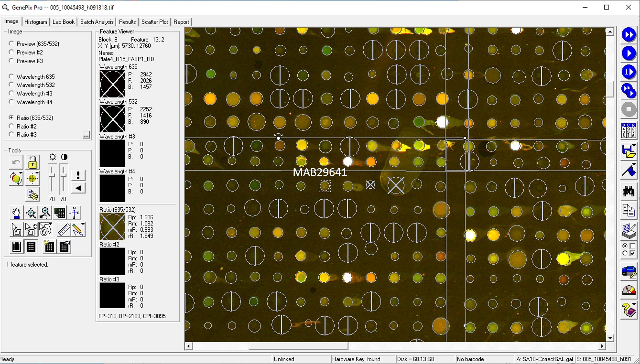This screenshot has height=364, width=640.
Task: Switch to the Histogram tab
Action: [36, 22]
